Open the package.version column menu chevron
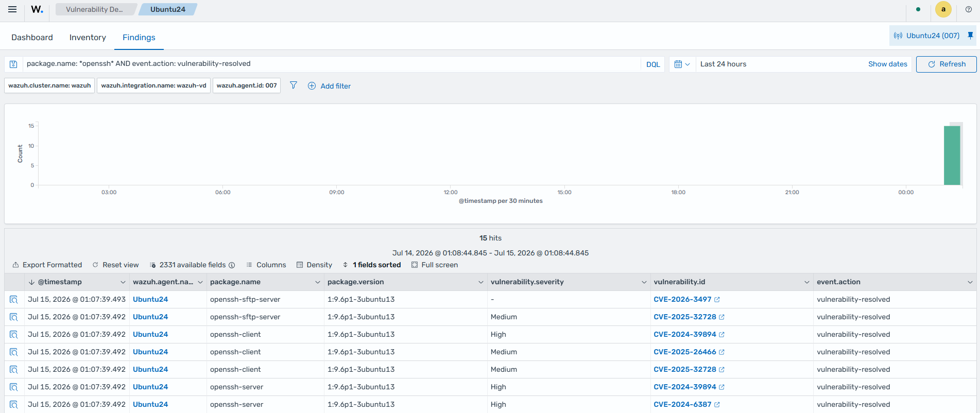 pyautogui.click(x=481, y=282)
